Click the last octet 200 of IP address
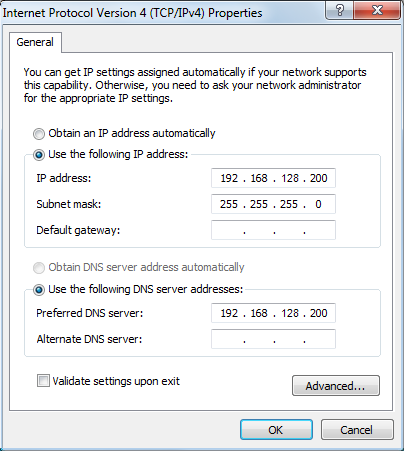 pyautogui.click(x=319, y=178)
